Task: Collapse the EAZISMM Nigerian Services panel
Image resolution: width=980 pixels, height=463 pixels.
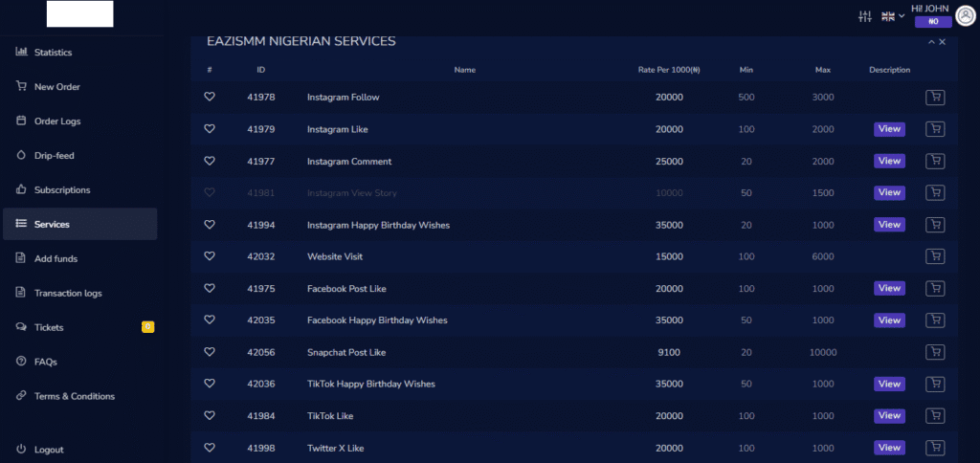Action: click(931, 42)
